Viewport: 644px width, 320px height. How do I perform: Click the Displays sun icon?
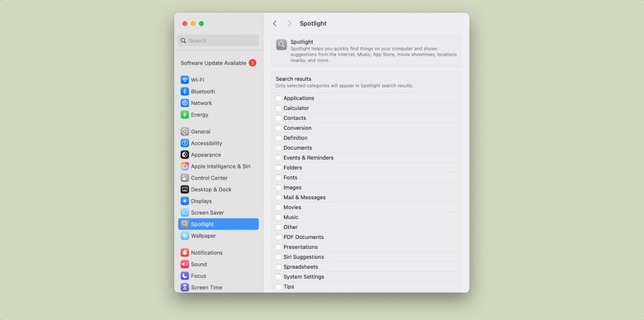185,201
